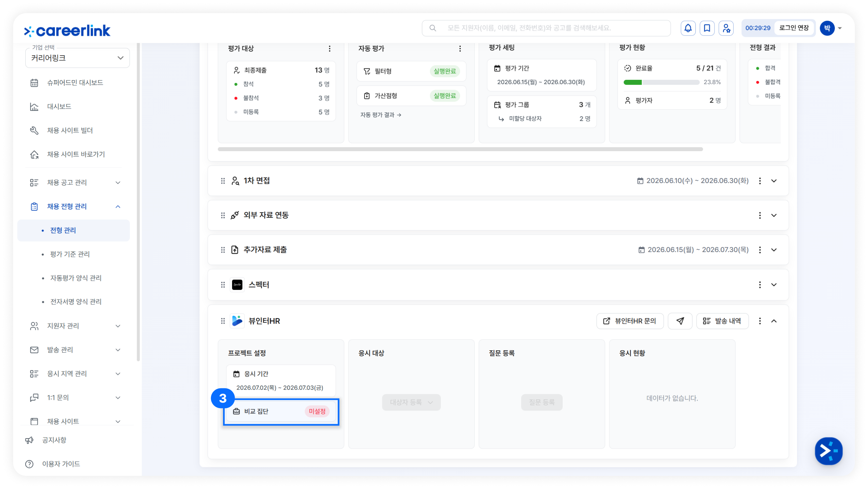Click the 필터형 실행완료 row
The image size is (868, 489).
[x=411, y=71]
